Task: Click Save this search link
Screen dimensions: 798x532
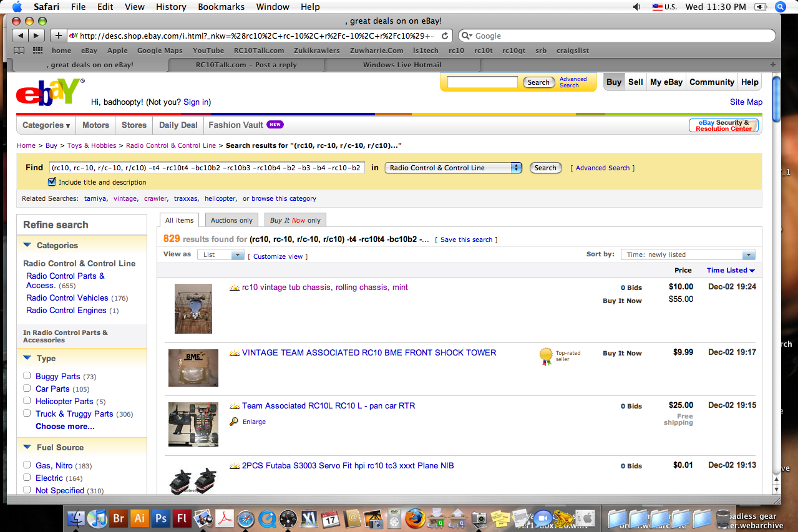Action: coord(466,239)
